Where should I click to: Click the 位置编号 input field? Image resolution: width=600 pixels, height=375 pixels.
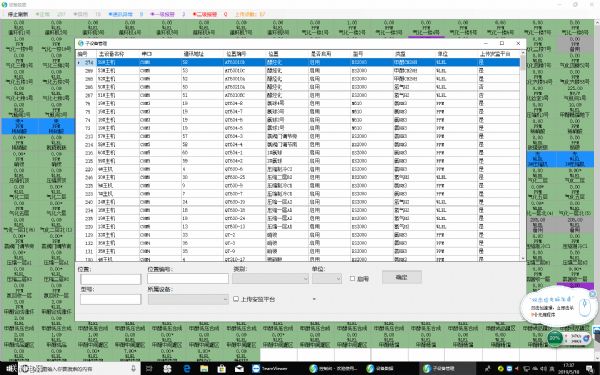pyautogui.click(x=188, y=279)
